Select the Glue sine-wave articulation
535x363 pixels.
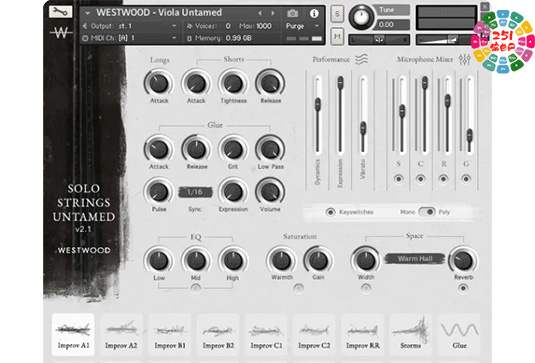(x=459, y=334)
